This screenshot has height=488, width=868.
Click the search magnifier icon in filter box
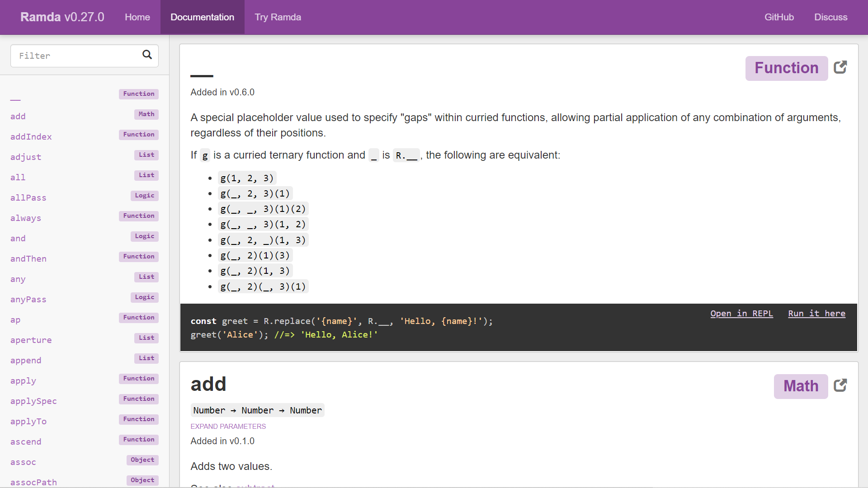(147, 55)
